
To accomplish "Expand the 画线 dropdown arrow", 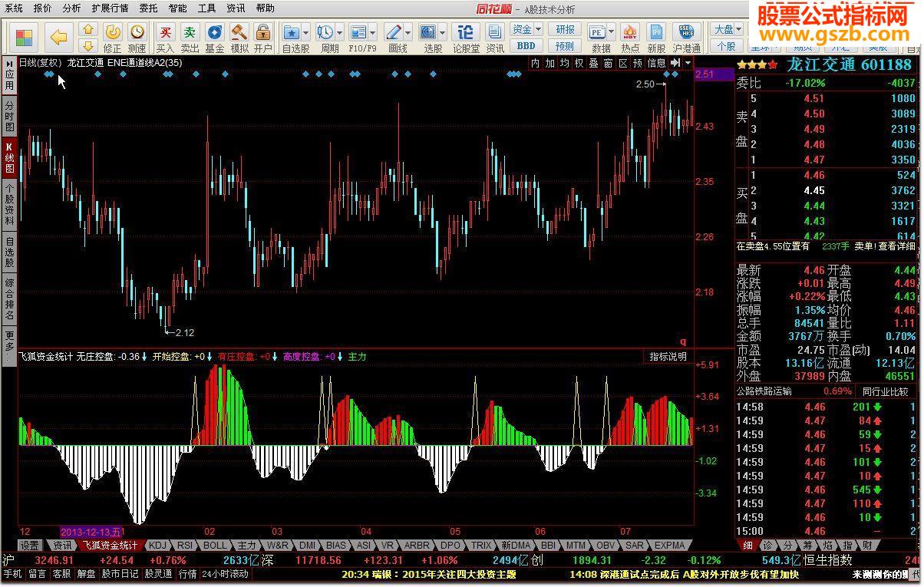I will pos(408,32).
